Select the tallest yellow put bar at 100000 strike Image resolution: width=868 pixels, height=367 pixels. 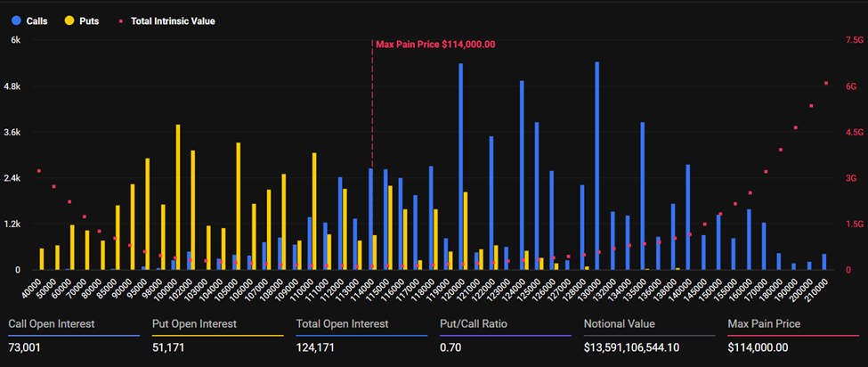[x=178, y=196]
